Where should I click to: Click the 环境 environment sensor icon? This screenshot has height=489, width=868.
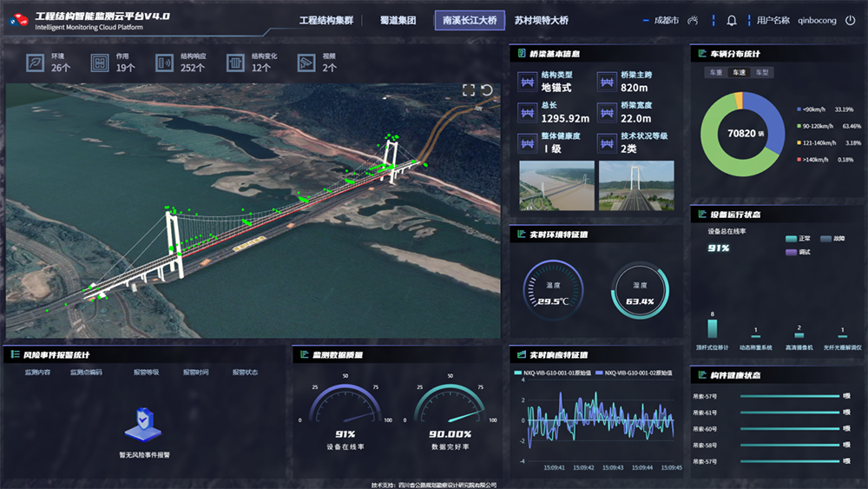tap(35, 63)
